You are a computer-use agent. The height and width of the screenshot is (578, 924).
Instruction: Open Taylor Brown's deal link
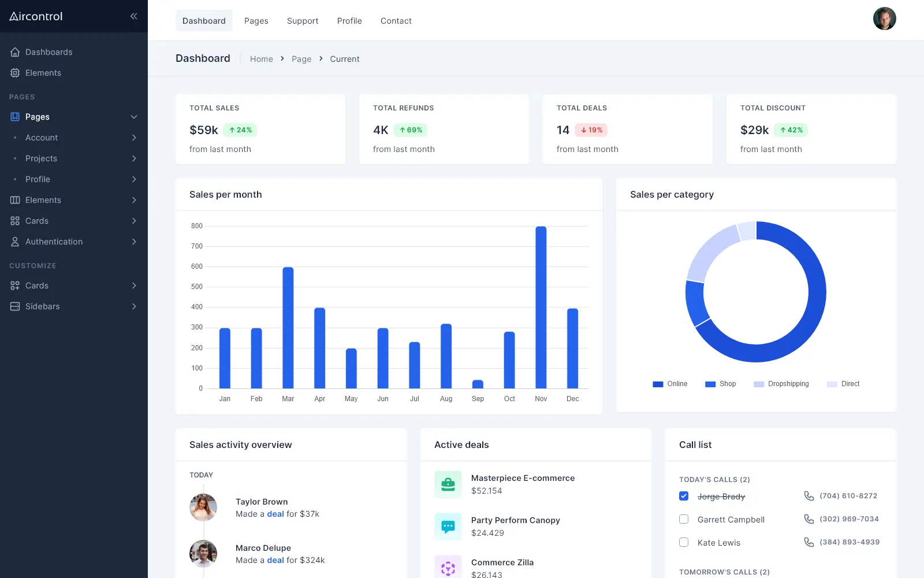click(x=275, y=514)
